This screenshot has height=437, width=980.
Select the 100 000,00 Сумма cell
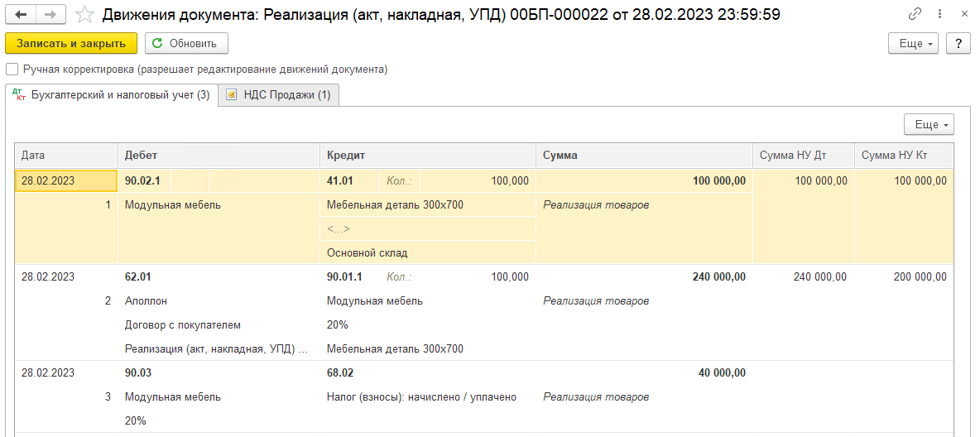[x=644, y=180]
